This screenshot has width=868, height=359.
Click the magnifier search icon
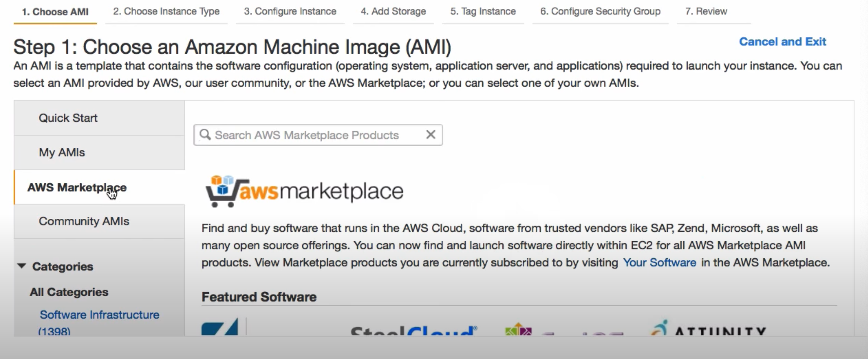[x=205, y=135]
